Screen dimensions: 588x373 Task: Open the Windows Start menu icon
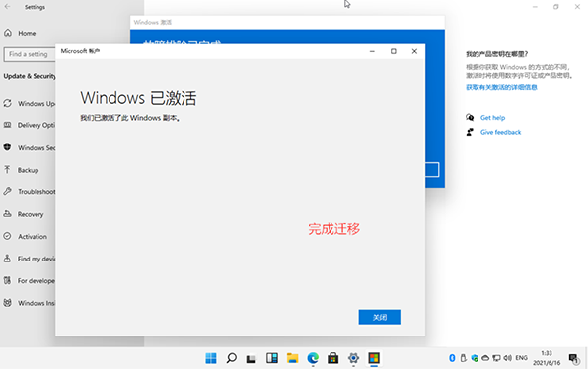211,358
